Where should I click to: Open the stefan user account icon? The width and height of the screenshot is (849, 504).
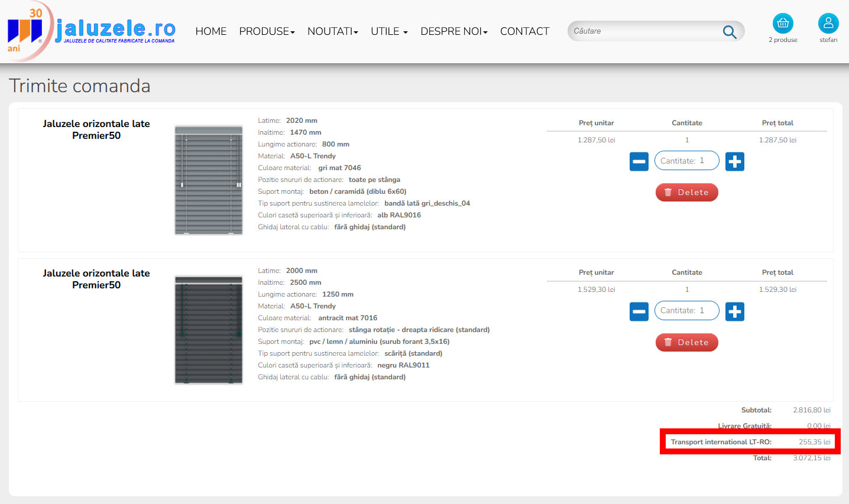(x=828, y=24)
